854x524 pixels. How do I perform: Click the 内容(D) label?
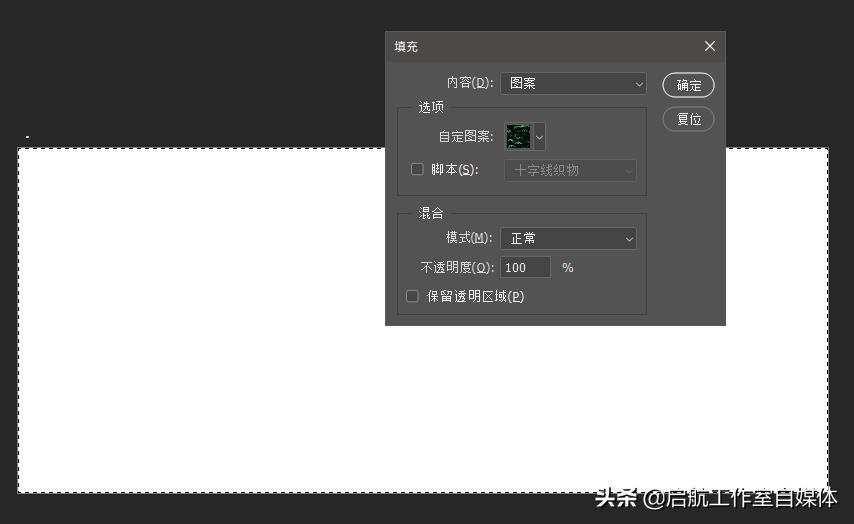469,83
